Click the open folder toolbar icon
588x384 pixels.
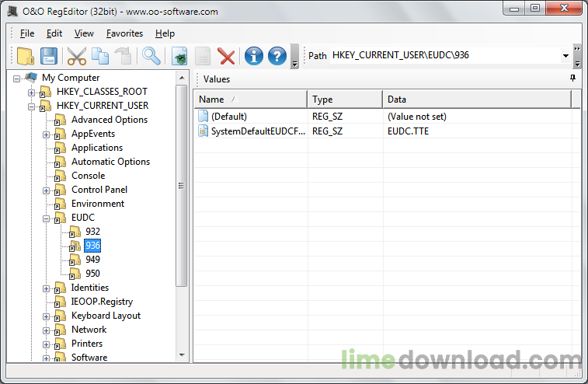(x=25, y=56)
